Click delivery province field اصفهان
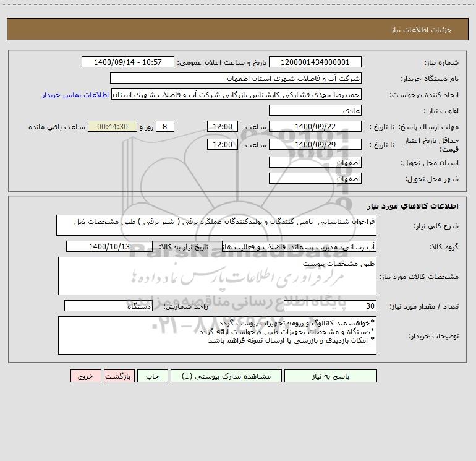 click(x=315, y=162)
